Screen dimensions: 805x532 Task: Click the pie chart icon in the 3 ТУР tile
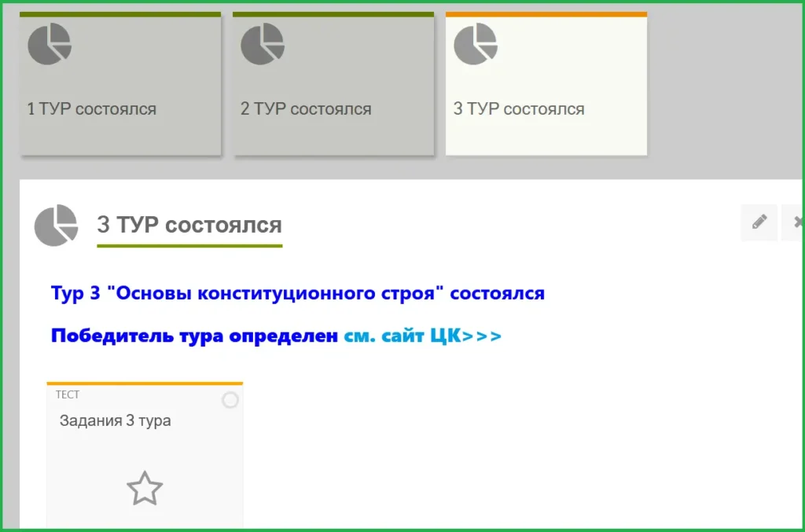(x=476, y=44)
